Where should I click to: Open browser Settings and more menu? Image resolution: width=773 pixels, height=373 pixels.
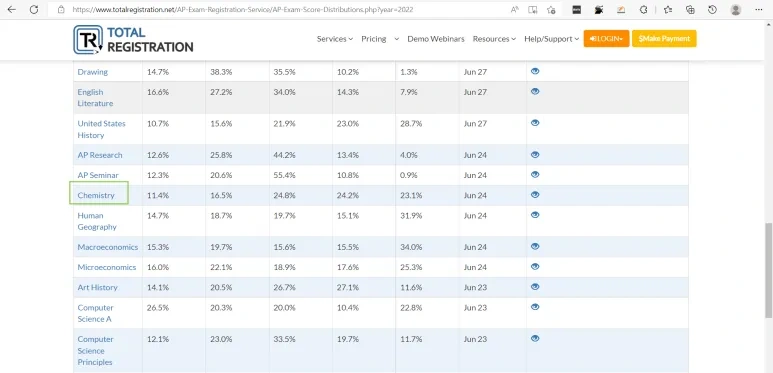click(759, 9)
